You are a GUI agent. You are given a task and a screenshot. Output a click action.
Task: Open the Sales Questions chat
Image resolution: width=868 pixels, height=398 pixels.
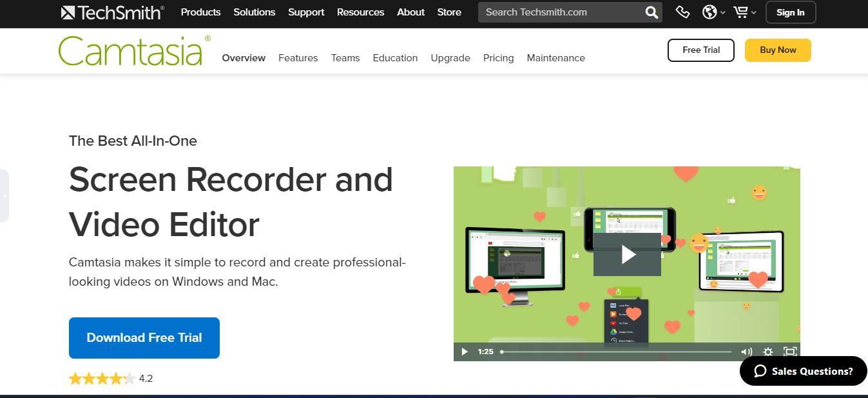click(x=804, y=371)
